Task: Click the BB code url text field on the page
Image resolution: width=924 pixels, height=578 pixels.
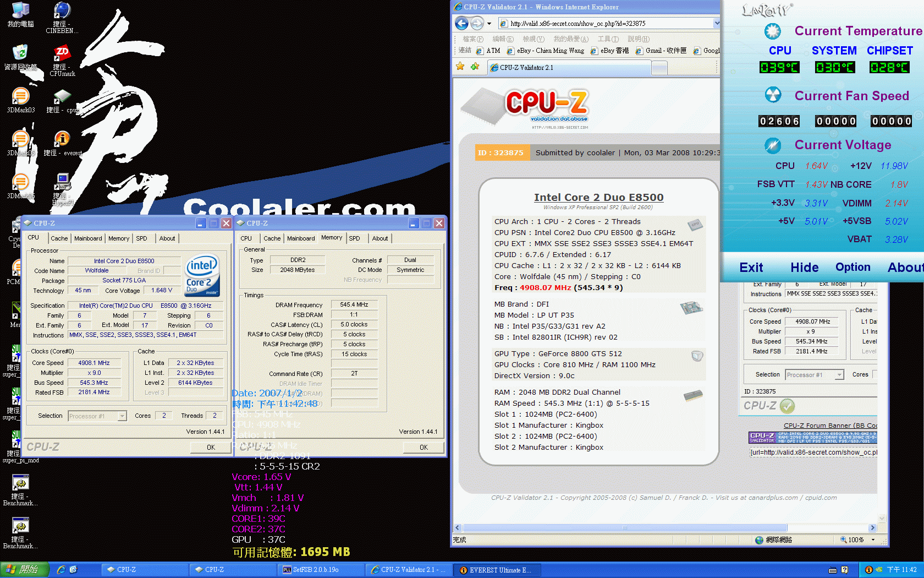Action: 813,452
